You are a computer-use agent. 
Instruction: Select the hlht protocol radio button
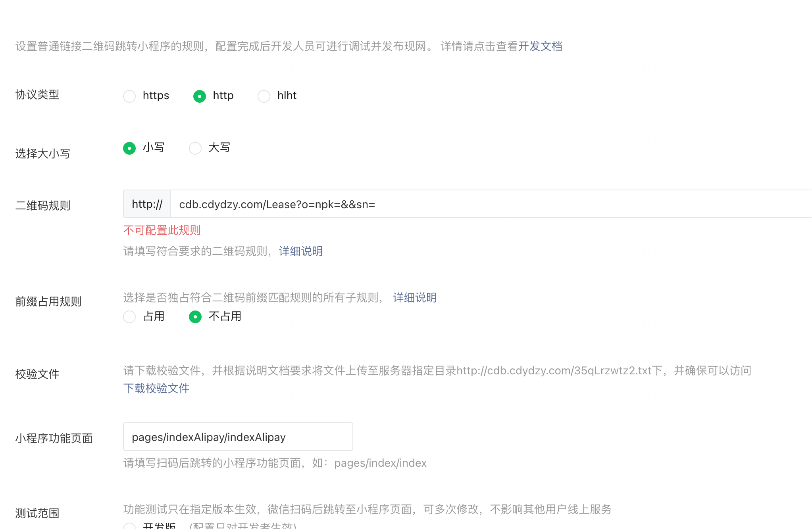click(264, 96)
